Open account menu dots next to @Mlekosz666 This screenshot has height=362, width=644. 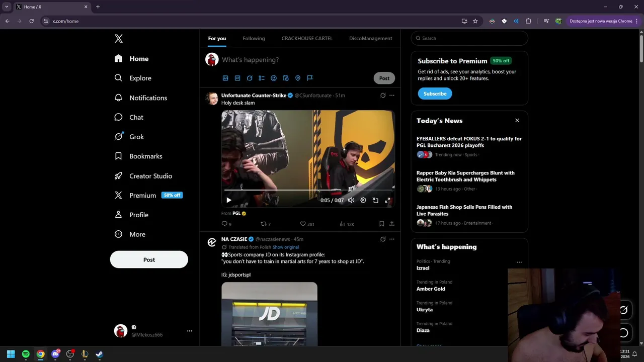pyautogui.click(x=190, y=331)
